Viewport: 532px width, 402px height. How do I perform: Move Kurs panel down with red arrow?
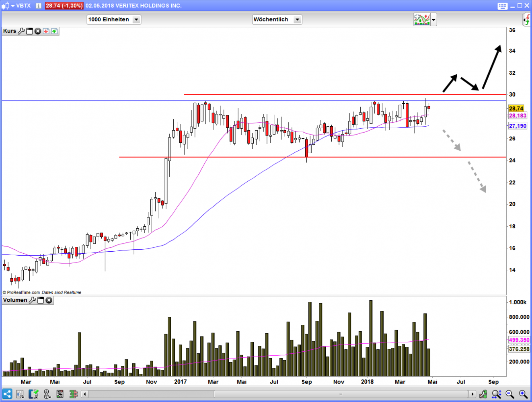coord(46,31)
